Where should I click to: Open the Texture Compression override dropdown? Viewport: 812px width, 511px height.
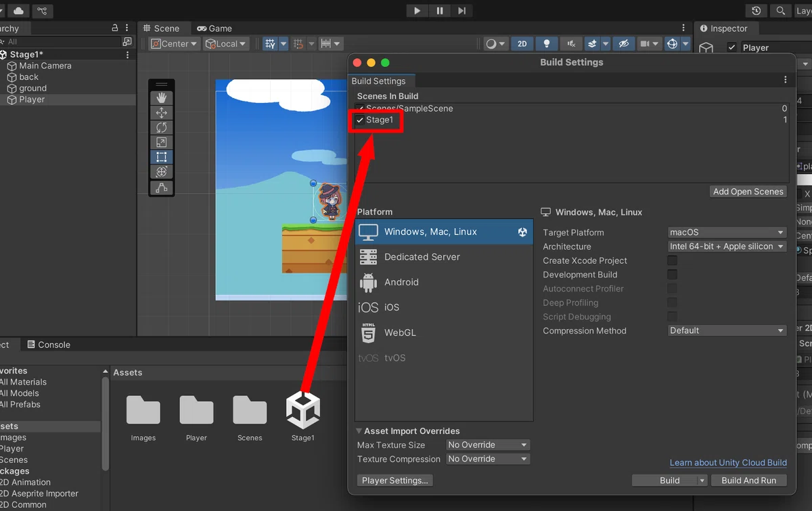[488, 459]
